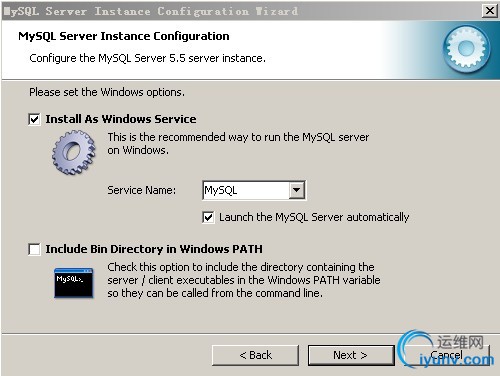Screen dimensions: 500x376
Task: Go to previous step with Back button
Action: pyautogui.click(x=255, y=355)
